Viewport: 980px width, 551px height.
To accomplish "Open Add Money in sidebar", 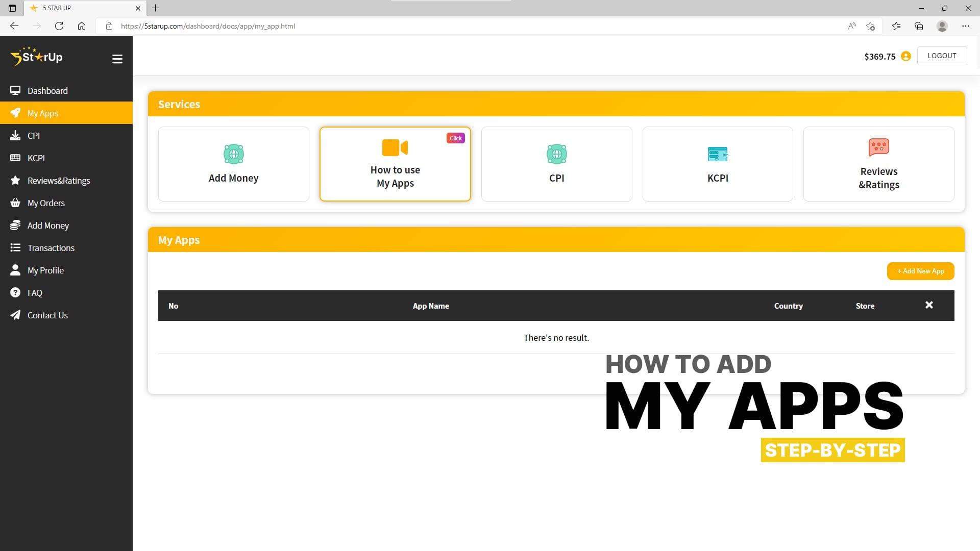I will pyautogui.click(x=66, y=226).
